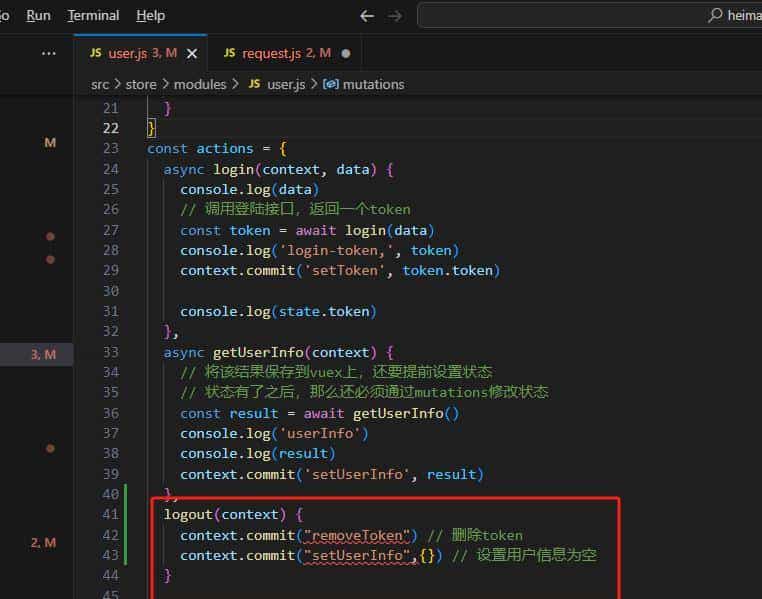Click the breadcrumb chevron after modules

[x=236, y=84]
